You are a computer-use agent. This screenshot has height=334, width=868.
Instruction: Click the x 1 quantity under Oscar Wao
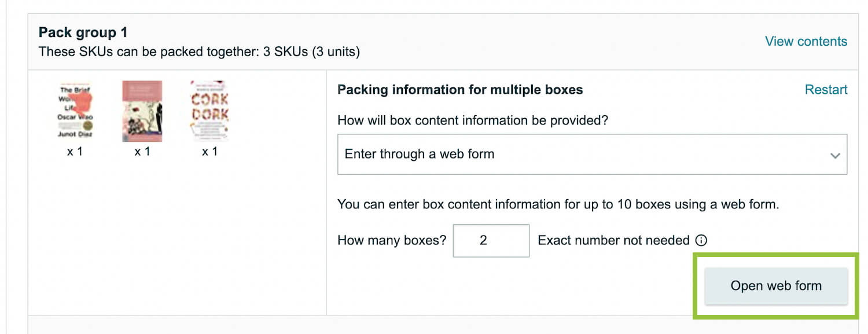pyautogui.click(x=75, y=152)
